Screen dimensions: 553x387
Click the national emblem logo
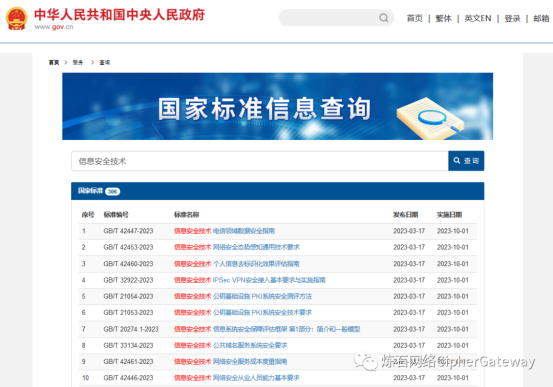tap(17, 18)
